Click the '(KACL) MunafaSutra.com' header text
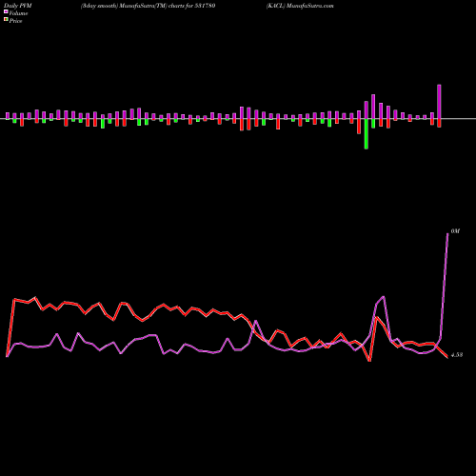The image size is (476, 476). pyautogui.click(x=300, y=6)
